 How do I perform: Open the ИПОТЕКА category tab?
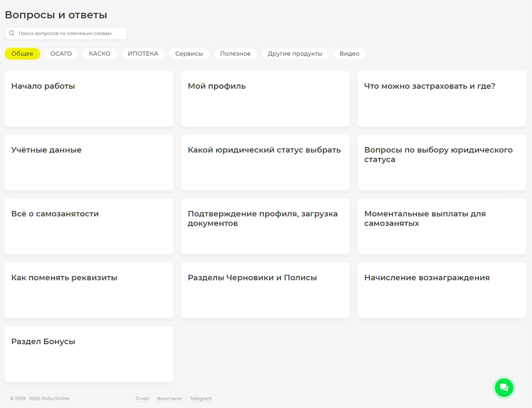point(143,54)
